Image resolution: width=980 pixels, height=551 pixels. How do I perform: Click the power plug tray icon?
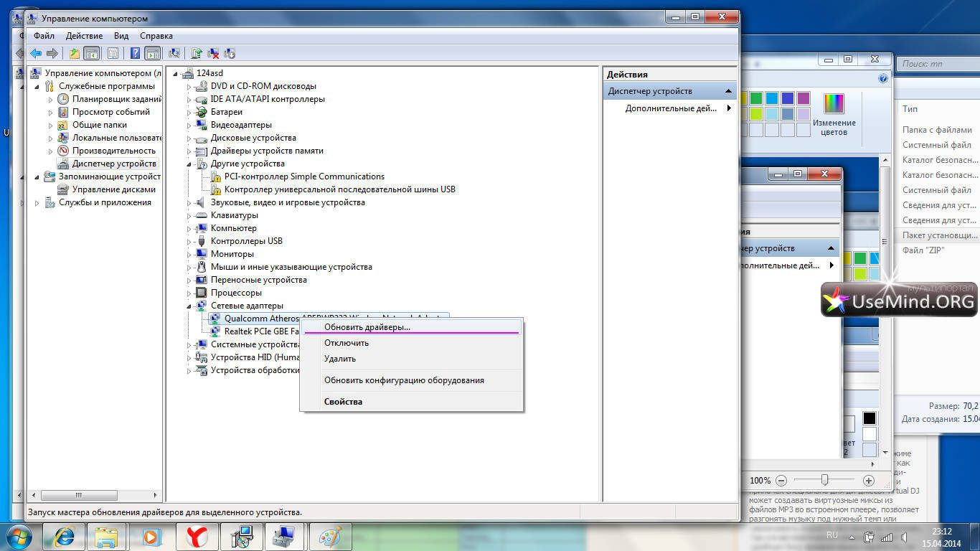869,537
